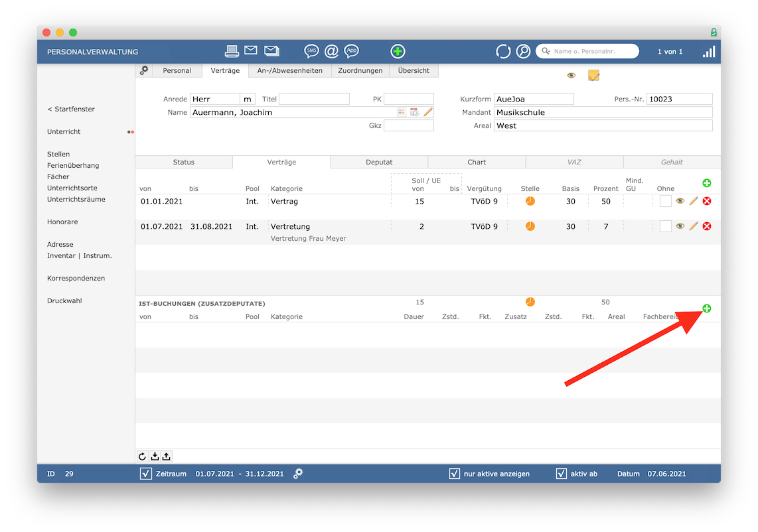Add Ist-Buchung with green plus icon
The height and width of the screenshot is (532, 758).
coord(706,308)
